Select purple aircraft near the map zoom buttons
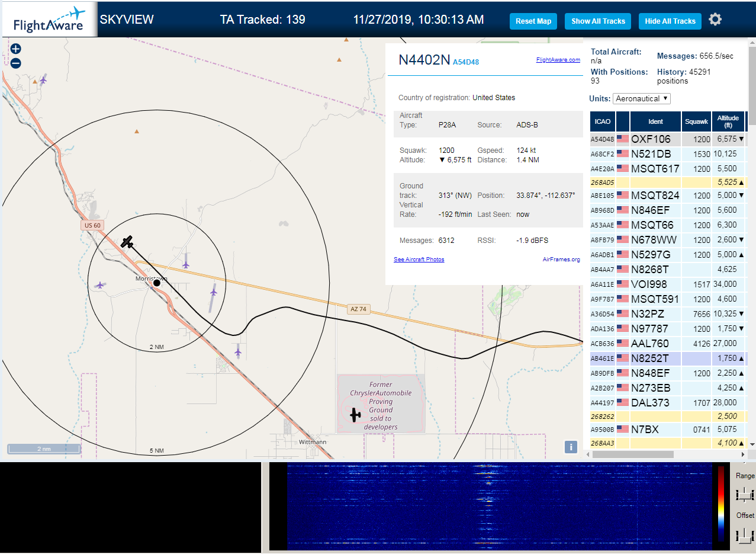This screenshot has height=554, width=756. tap(43, 79)
